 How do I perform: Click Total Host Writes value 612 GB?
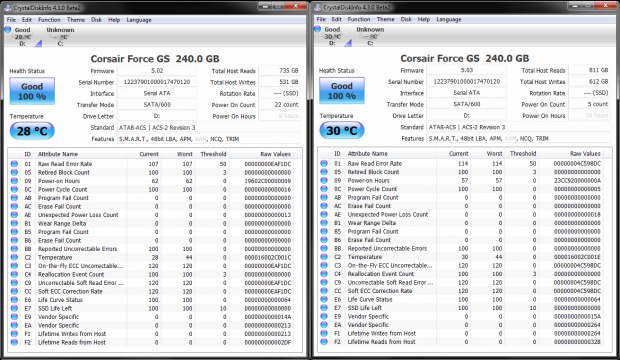pos(589,81)
